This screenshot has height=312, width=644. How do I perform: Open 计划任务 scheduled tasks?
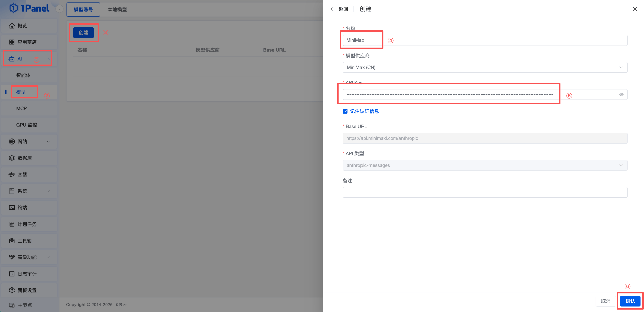27,224
